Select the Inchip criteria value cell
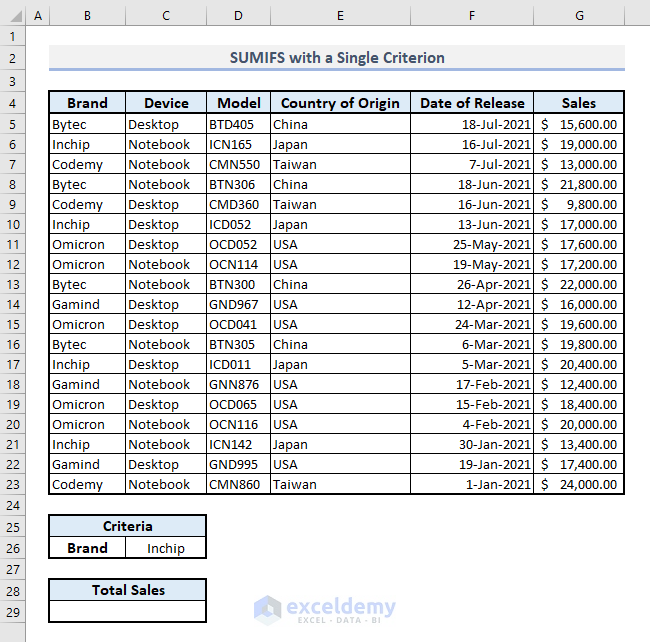650x642 pixels. pyautogui.click(x=165, y=548)
